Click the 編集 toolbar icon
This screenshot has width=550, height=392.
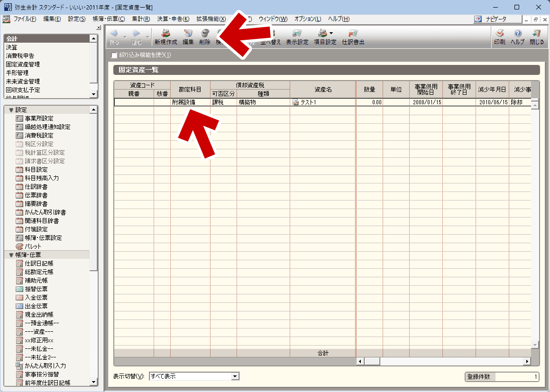tap(188, 37)
